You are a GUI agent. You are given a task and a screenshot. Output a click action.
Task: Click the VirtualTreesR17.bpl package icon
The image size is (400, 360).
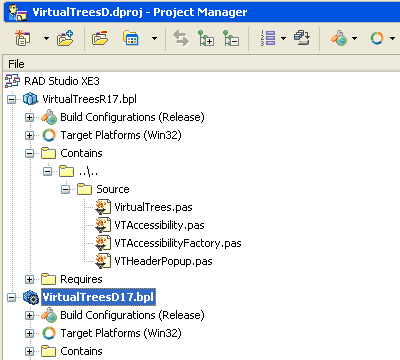click(x=31, y=99)
